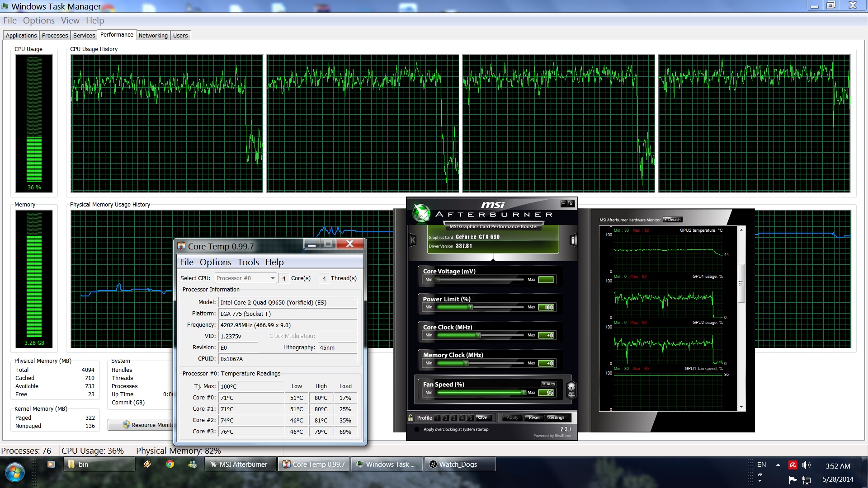Screen dimensions: 868x488
Task: Click the Afterburner green jet logo
Action: tap(421, 213)
